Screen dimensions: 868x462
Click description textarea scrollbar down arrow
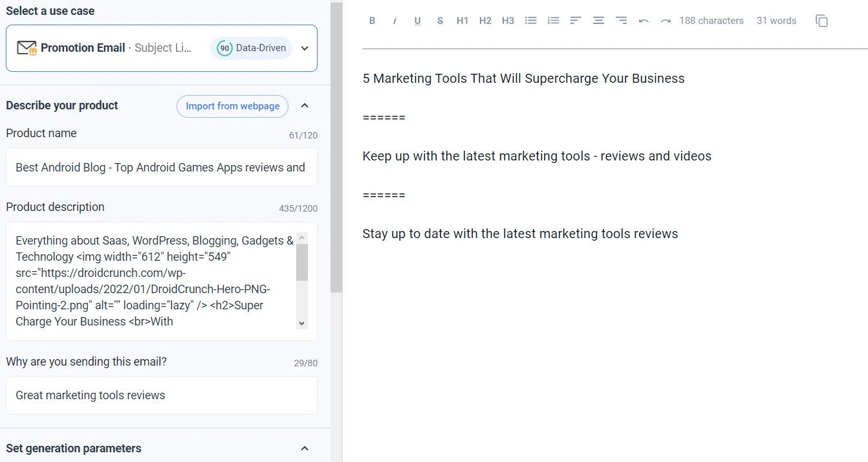(302, 323)
